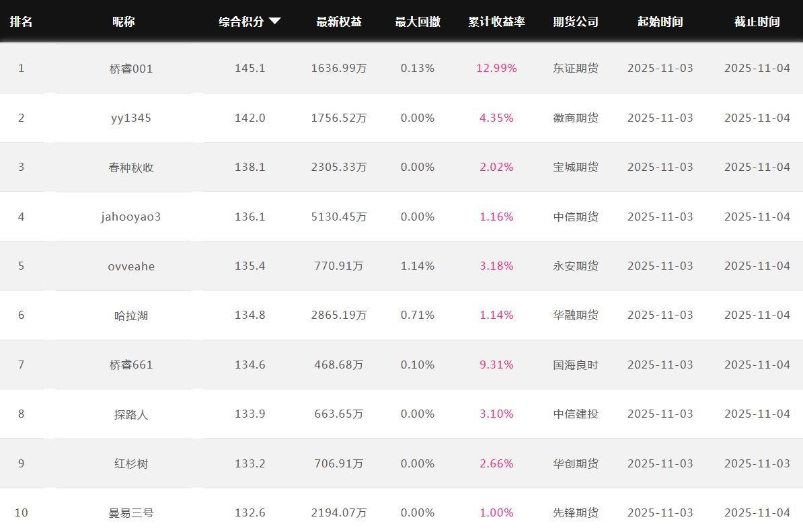Select the 最大回撤 column header
The height and width of the screenshot is (532, 803).
coord(418,22)
